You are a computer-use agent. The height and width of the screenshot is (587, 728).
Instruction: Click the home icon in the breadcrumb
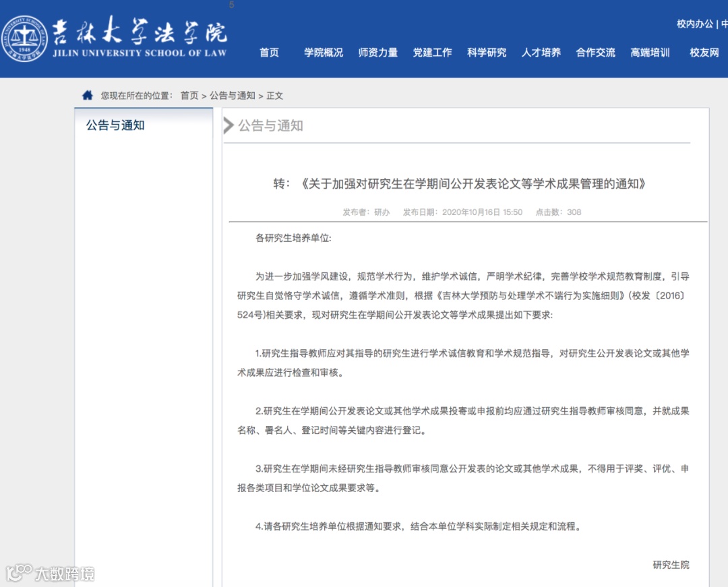click(x=87, y=95)
